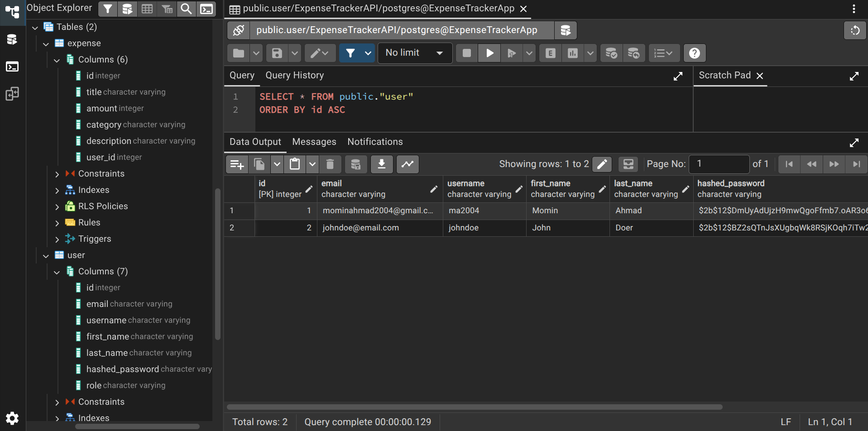Click the Execute query play button

(x=489, y=53)
